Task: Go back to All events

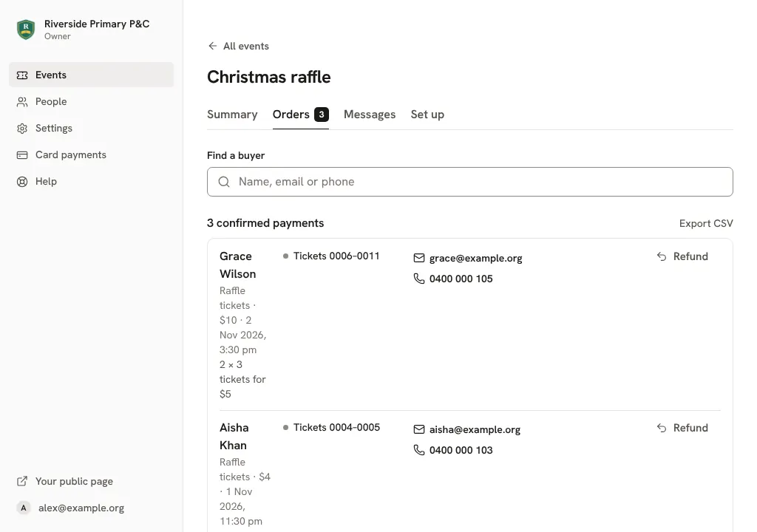Action: click(x=239, y=46)
